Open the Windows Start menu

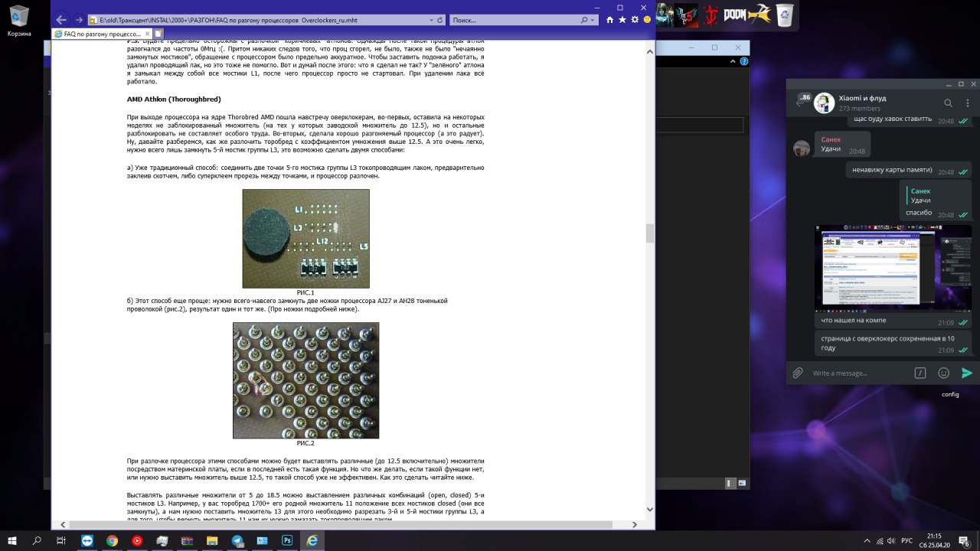tap(13, 540)
